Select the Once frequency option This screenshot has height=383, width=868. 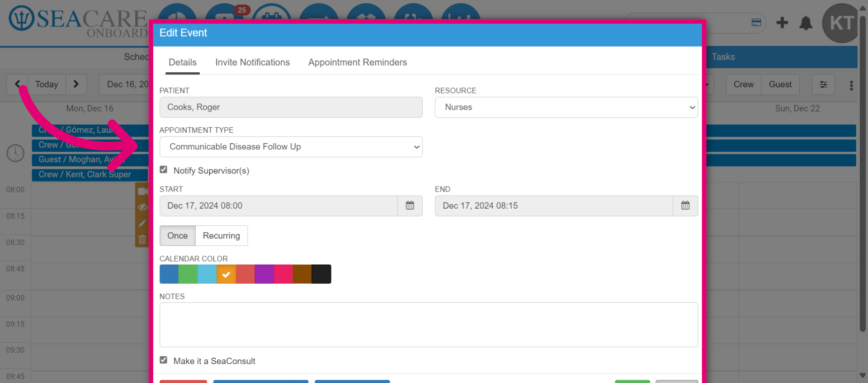coord(177,236)
